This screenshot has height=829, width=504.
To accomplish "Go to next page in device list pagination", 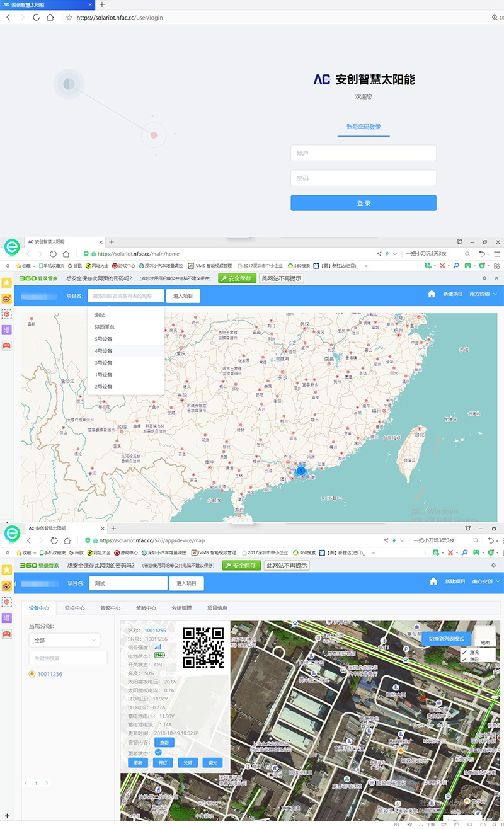I will [x=47, y=782].
